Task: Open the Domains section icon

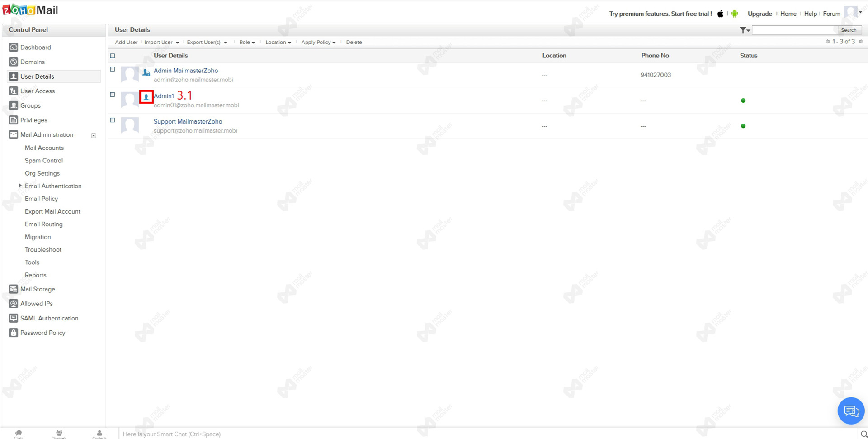Action: (x=14, y=62)
